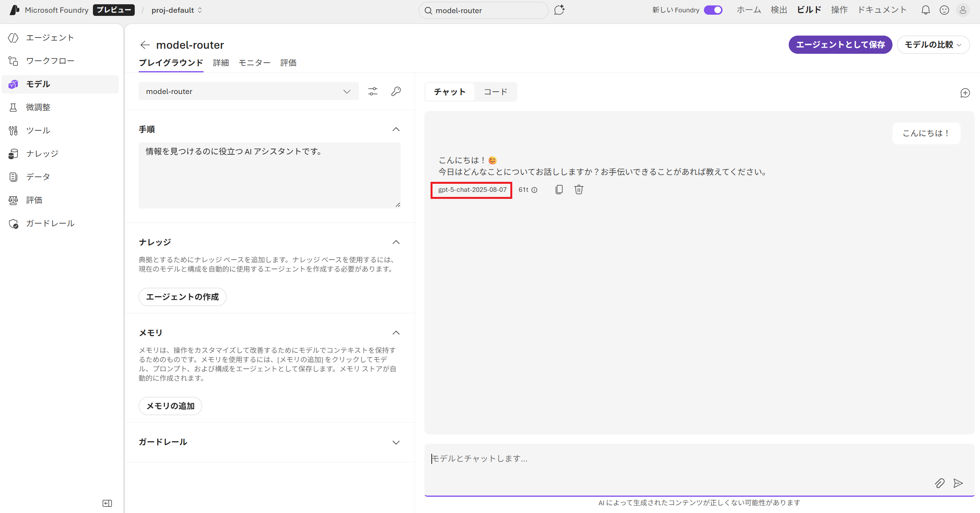Open the モデルの比較 dropdown
The height and width of the screenshot is (513, 980).
click(933, 45)
